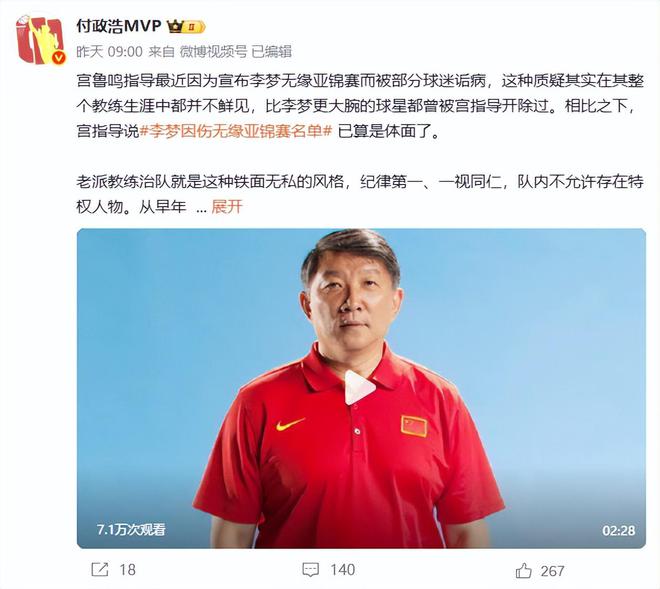Click the 7.1万次观看 view count
Screen dimensions: 660x589
click(131, 530)
